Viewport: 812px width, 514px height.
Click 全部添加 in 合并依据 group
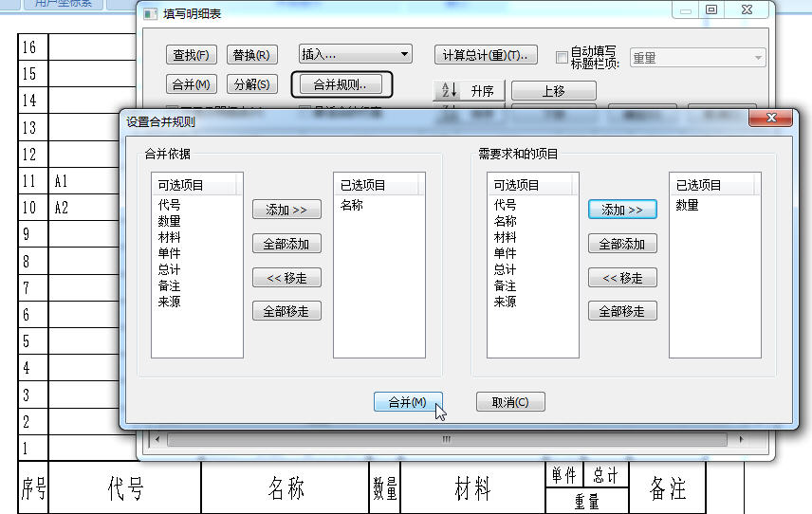point(286,244)
